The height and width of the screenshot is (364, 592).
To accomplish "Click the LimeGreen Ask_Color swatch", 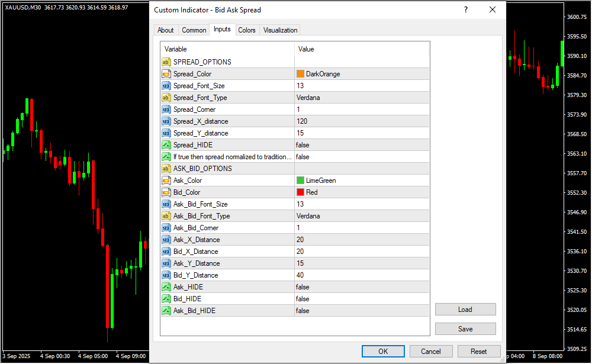I will click(300, 181).
